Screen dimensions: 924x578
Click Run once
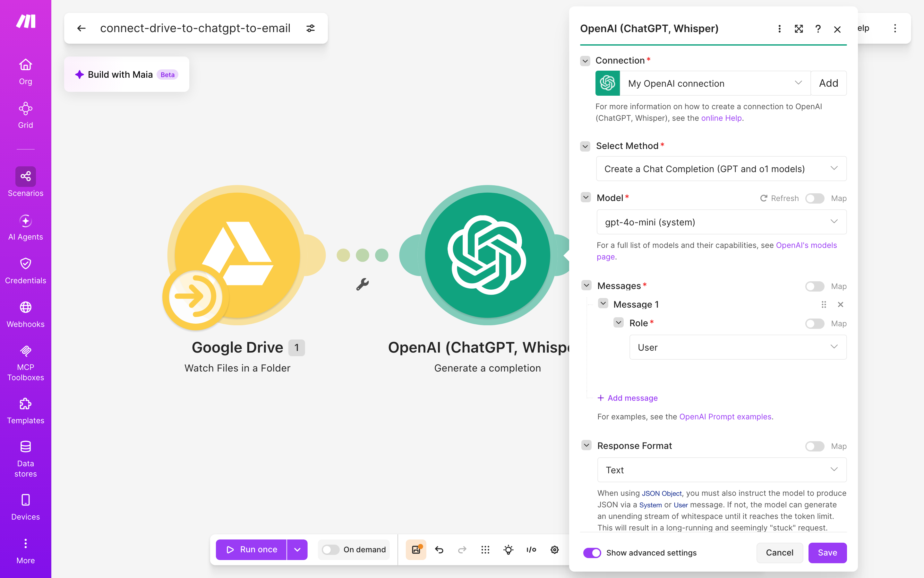pyautogui.click(x=251, y=550)
